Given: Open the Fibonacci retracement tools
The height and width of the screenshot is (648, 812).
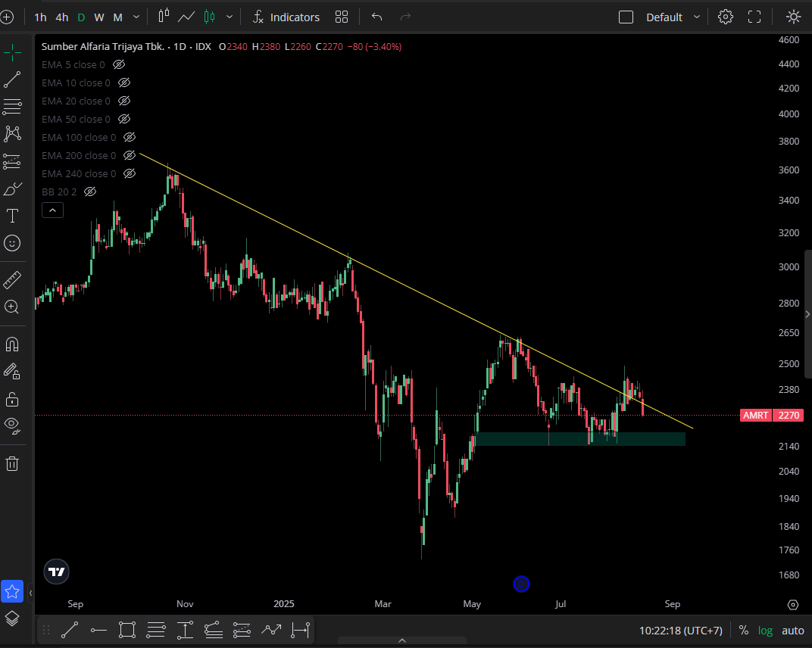Looking at the screenshot, I should pyautogui.click(x=12, y=107).
